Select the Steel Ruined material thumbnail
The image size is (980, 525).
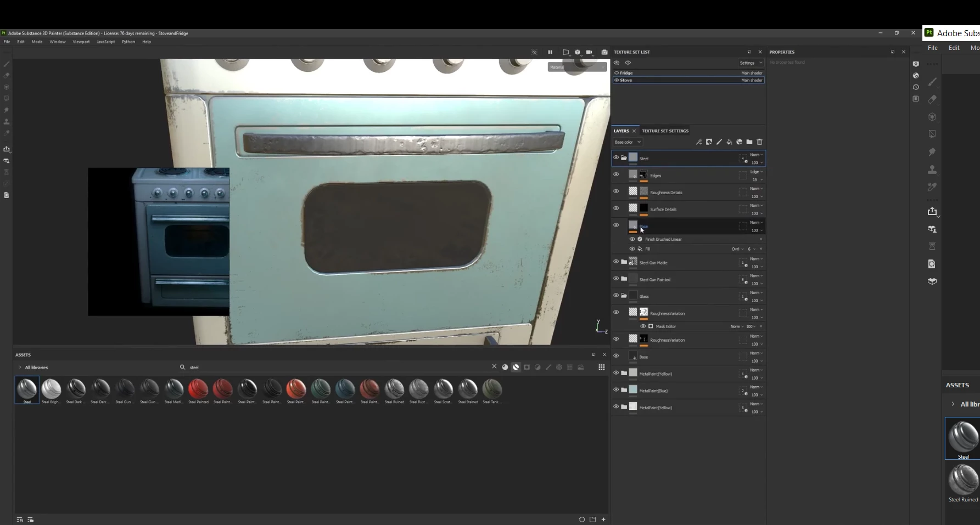coord(394,391)
